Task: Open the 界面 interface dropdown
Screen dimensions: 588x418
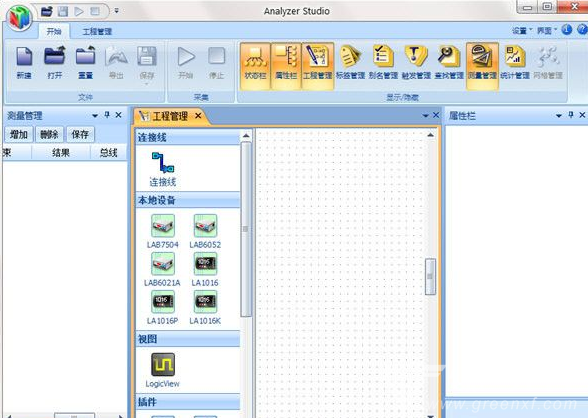Action: (x=547, y=31)
